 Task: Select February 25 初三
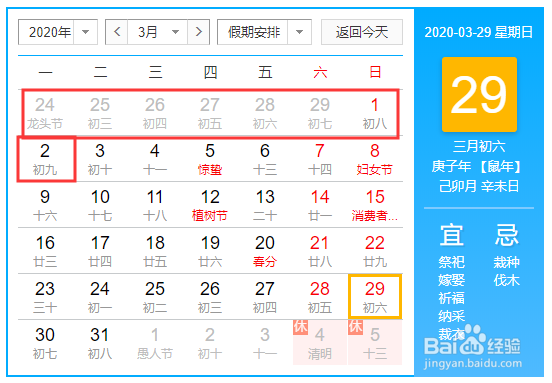[x=100, y=113]
